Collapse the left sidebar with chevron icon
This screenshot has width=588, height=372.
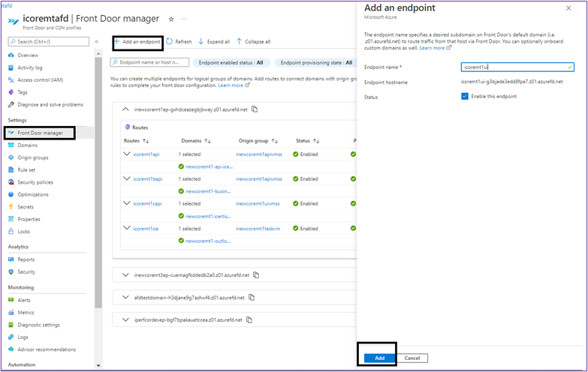(96, 41)
